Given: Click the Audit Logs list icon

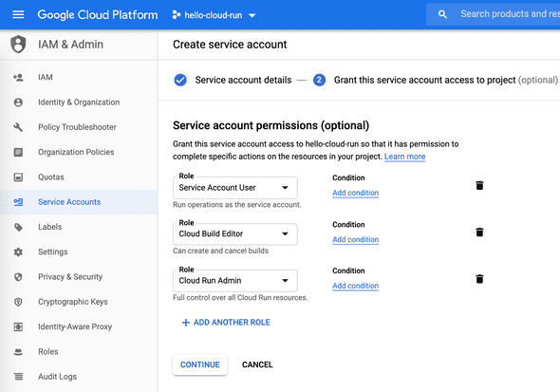Looking at the screenshot, I should pos(18,376).
